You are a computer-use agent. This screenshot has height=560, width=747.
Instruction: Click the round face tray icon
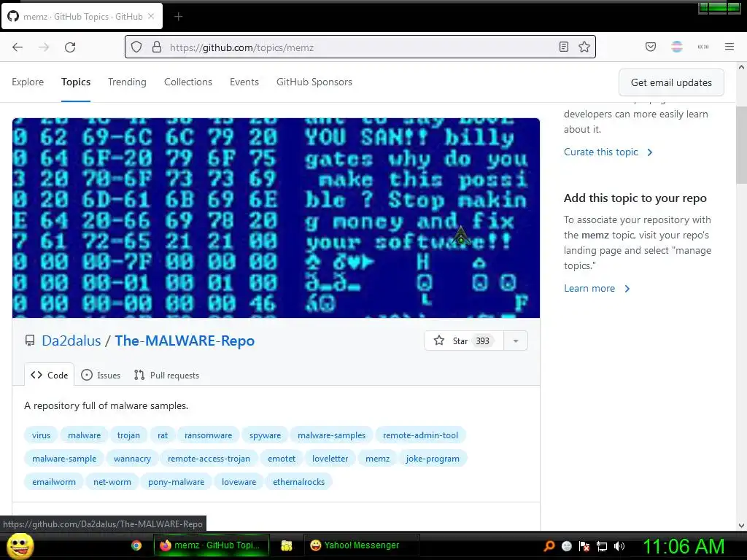tap(566, 546)
